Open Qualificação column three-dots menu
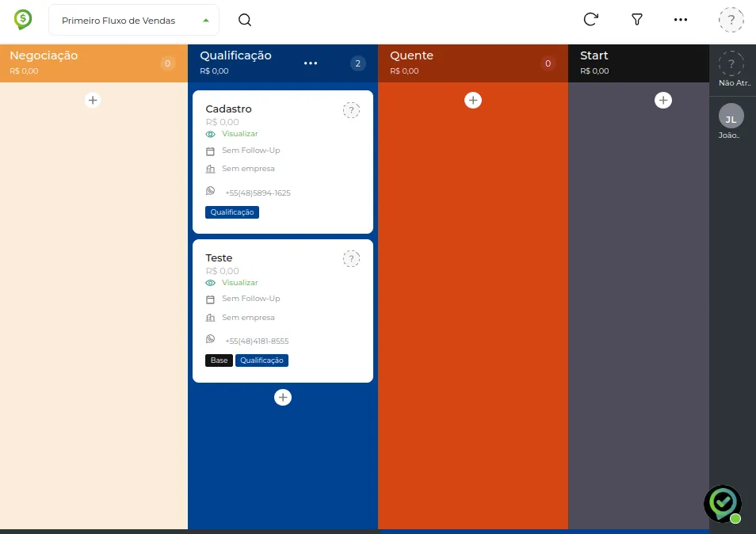 311,63
